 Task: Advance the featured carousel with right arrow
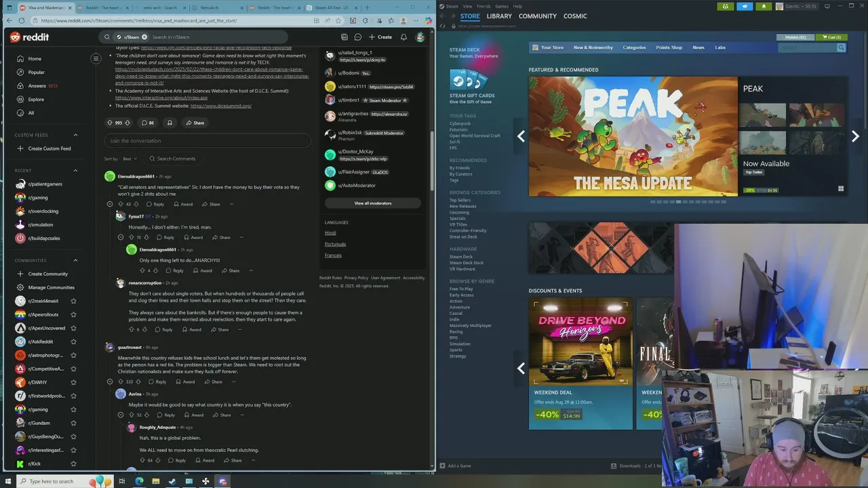pyautogui.click(x=855, y=136)
